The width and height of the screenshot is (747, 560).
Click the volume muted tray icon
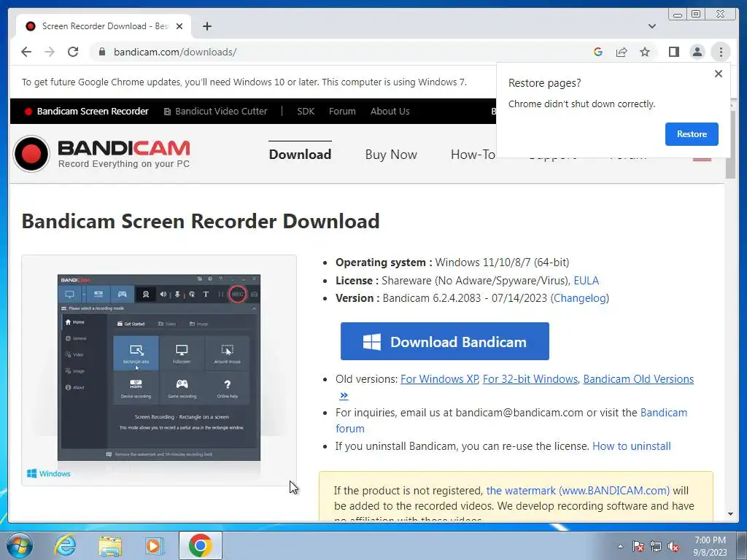click(x=673, y=546)
